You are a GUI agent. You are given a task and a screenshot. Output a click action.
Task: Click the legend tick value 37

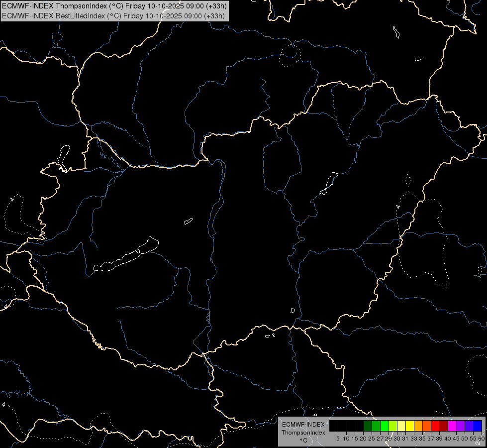click(431, 439)
